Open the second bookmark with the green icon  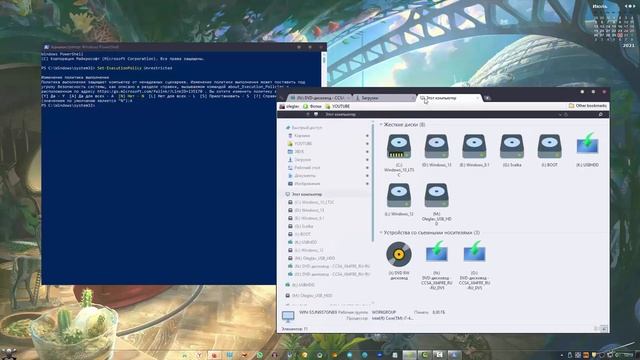312,106
